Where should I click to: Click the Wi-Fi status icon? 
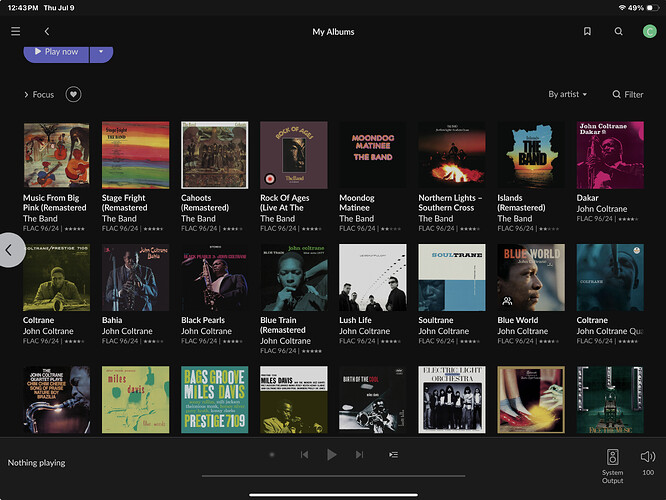[x=622, y=8]
